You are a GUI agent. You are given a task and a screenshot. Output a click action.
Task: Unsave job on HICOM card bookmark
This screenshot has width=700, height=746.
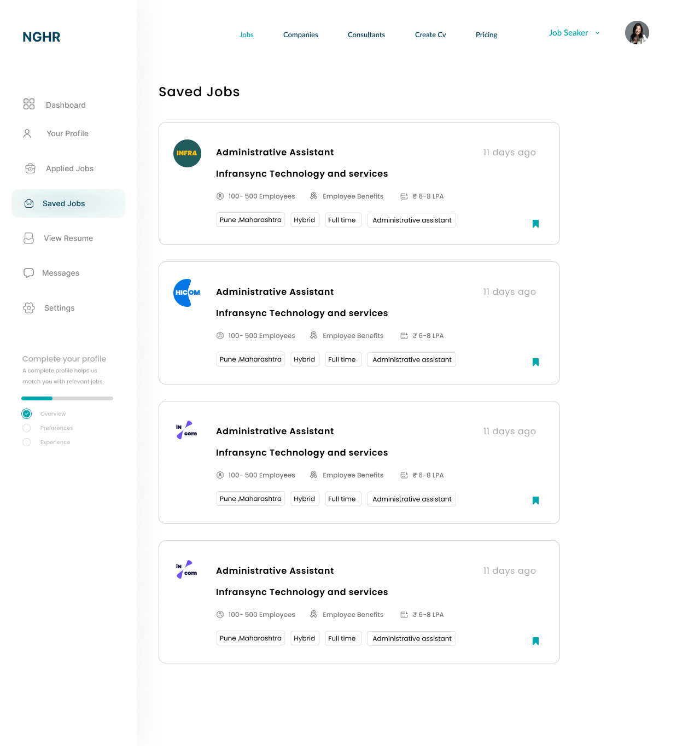536,362
